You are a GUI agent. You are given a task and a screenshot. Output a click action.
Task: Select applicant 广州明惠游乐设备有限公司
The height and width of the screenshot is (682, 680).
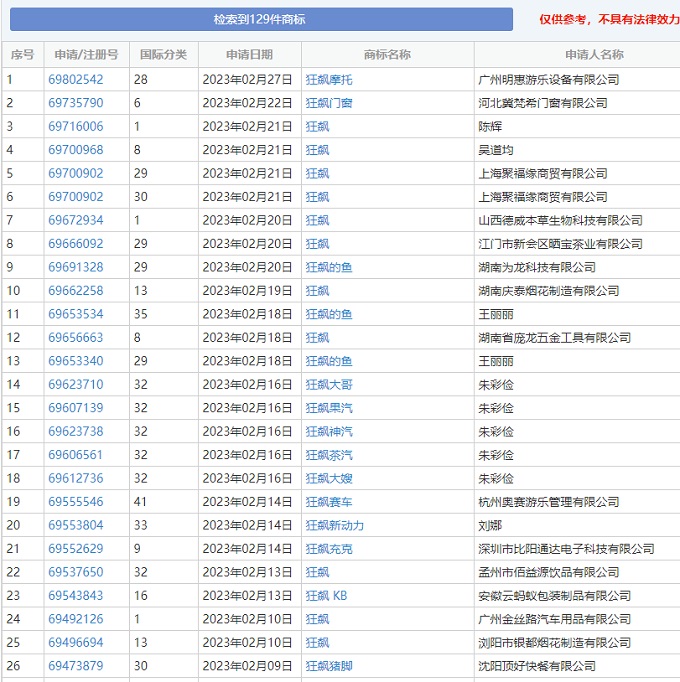[549, 80]
